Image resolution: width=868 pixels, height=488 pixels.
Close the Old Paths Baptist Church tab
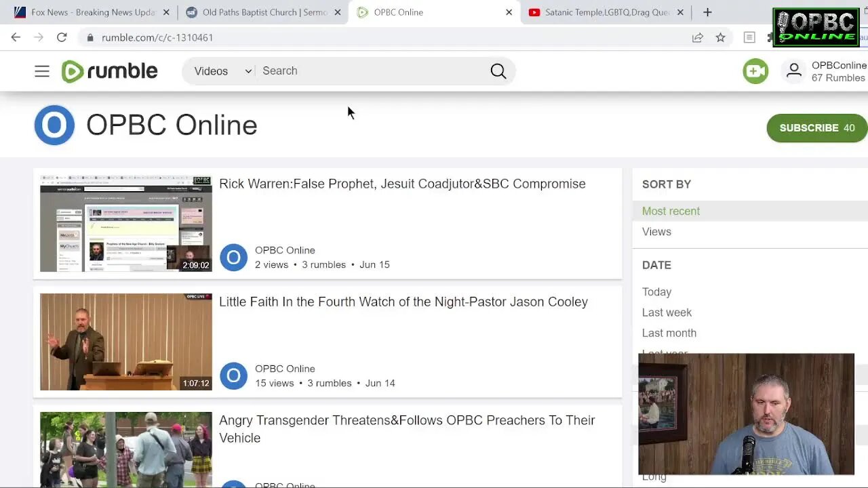(x=338, y=12)
